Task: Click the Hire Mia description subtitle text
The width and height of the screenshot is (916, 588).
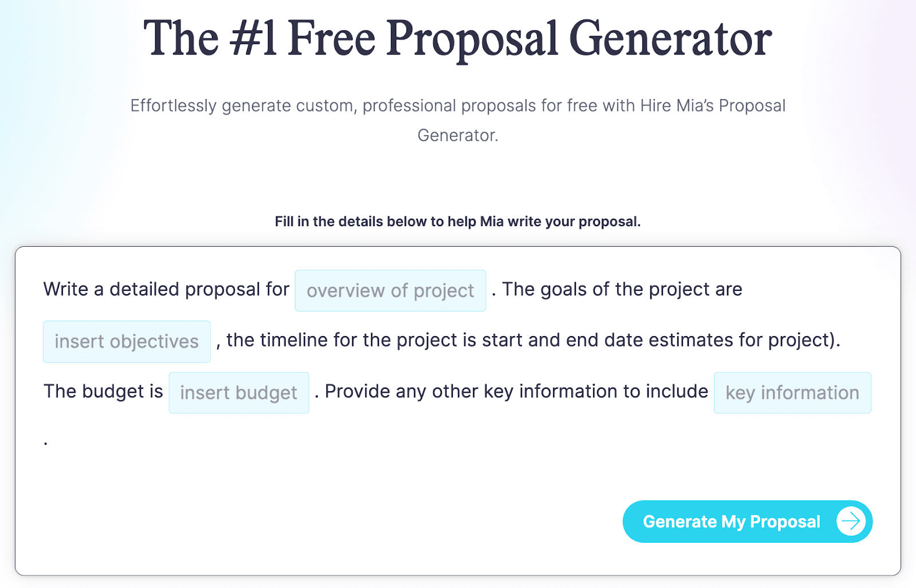Action: (x=457, y=120)
